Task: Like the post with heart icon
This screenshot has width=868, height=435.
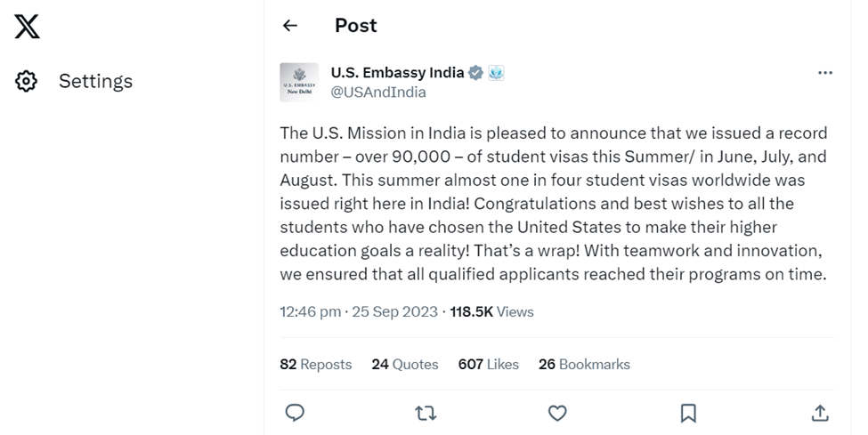Action: pyautogui.click(x=557, y=413)
